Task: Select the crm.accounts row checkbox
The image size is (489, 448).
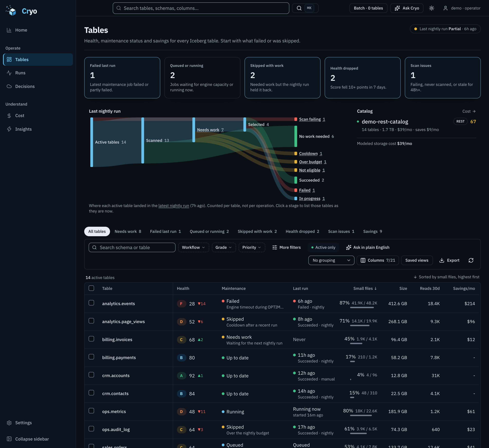Action: 92,375
